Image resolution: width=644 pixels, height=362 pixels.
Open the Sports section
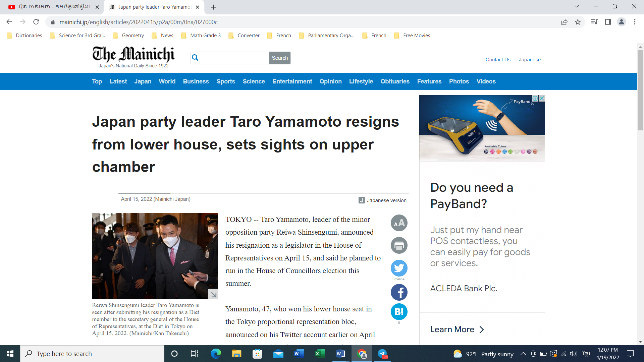[226, 81]
